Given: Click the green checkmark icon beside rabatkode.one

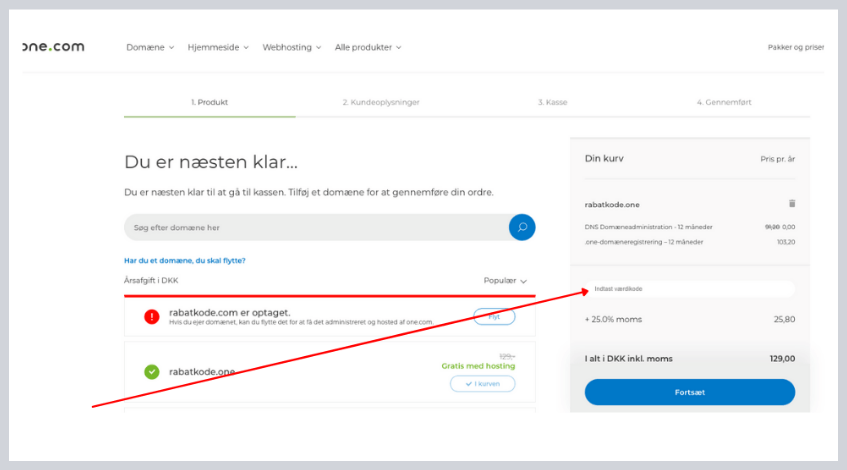Looking at the screenshot, I should click(152, 371).
